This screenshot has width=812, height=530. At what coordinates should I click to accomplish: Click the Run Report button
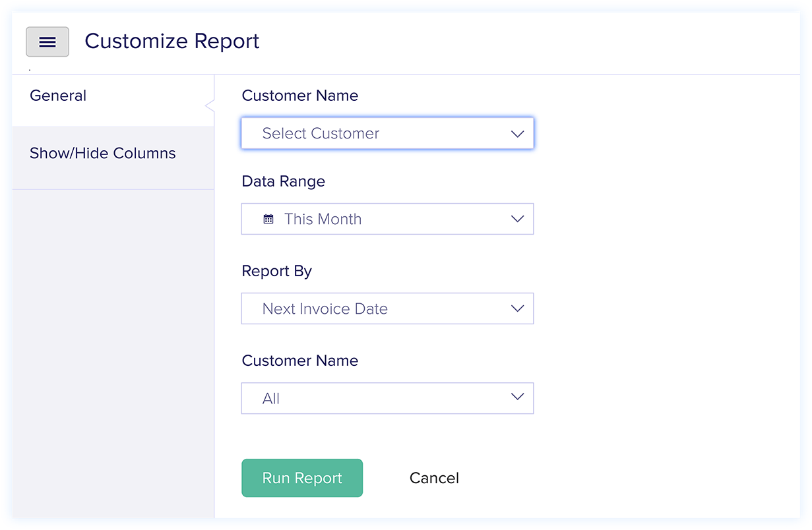[x=302, y=477]
